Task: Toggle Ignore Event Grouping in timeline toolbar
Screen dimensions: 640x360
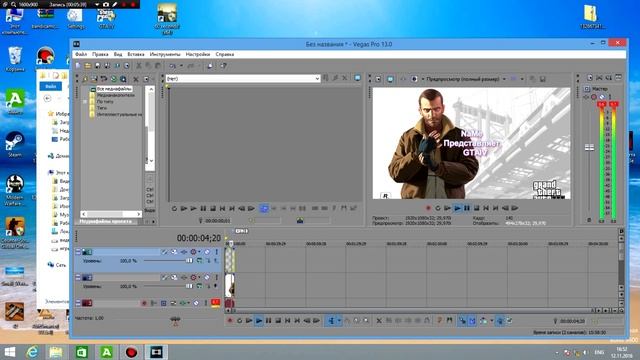Action: [x=510, y=321]
